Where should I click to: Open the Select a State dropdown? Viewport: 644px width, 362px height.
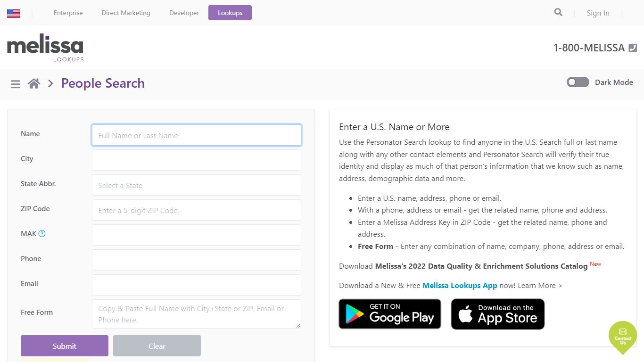pyautogui.click(x=197, y=185)
